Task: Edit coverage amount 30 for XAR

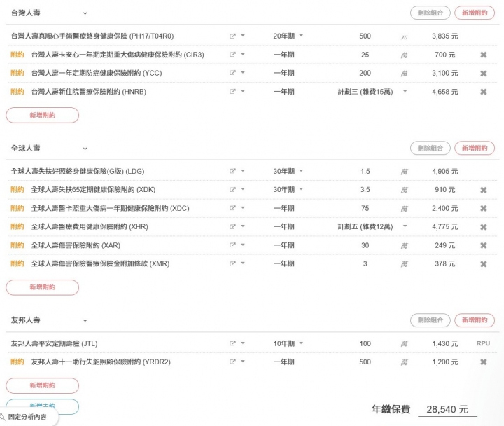Action: 365,245
